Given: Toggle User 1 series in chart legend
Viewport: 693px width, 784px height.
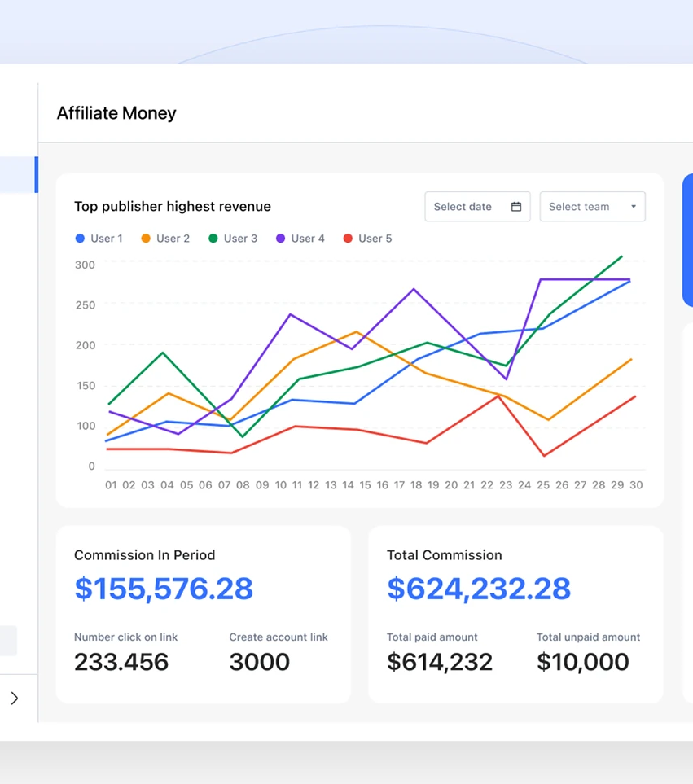Looking at the screenshot, I should (x=99, y=239).
